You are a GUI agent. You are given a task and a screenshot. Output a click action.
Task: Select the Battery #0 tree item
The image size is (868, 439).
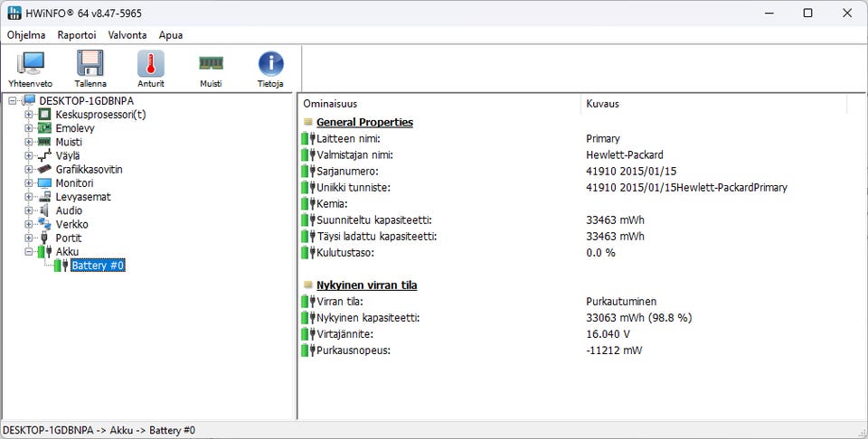click(98, 266)
